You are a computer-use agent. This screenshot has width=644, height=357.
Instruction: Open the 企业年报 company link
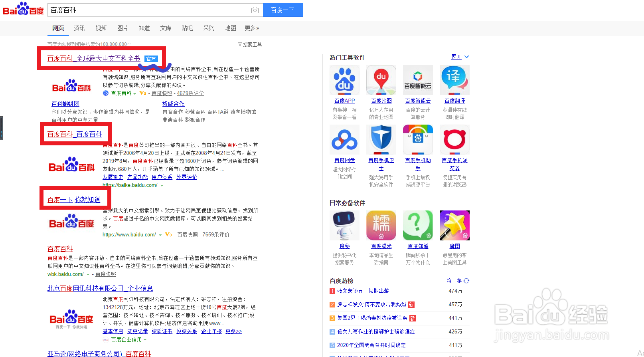point(211,331)
